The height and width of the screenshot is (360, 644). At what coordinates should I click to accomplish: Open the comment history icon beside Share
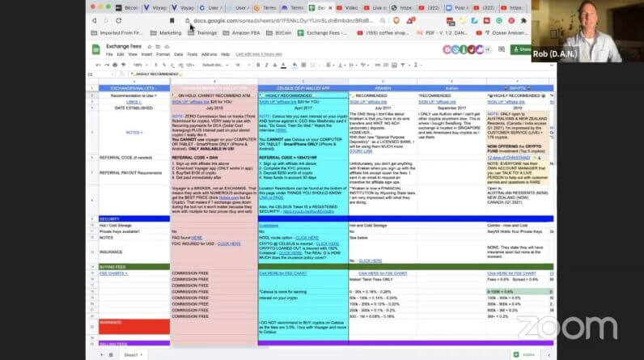[502, 49]
